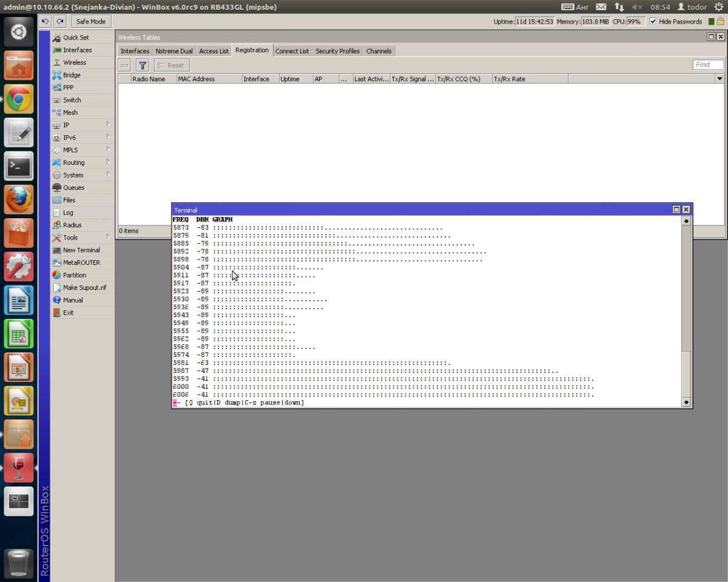728x582 pixels.
Task: Open Quick Set from sidebar
Action: click(x=76, y=38)
